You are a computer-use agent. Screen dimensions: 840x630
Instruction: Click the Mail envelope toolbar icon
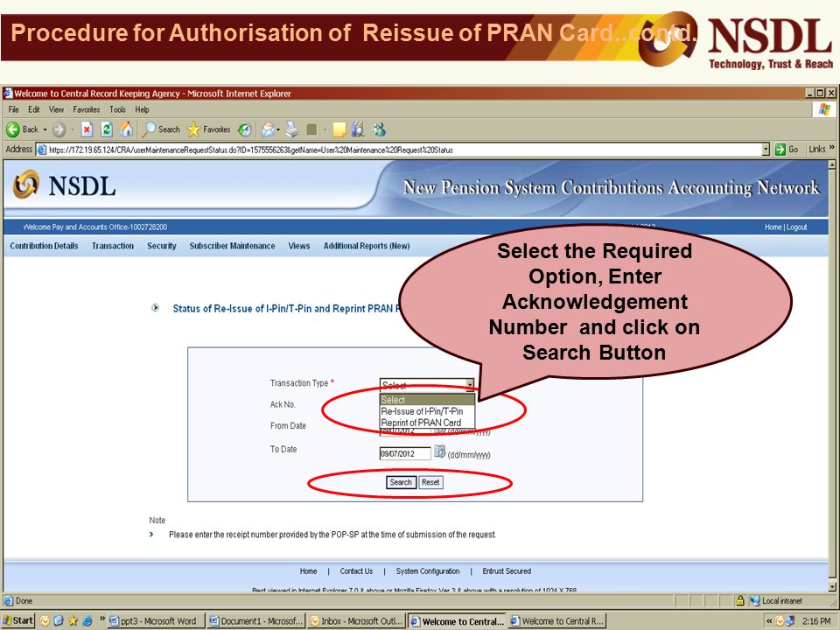pyautogui.click(x=268, y=129)
